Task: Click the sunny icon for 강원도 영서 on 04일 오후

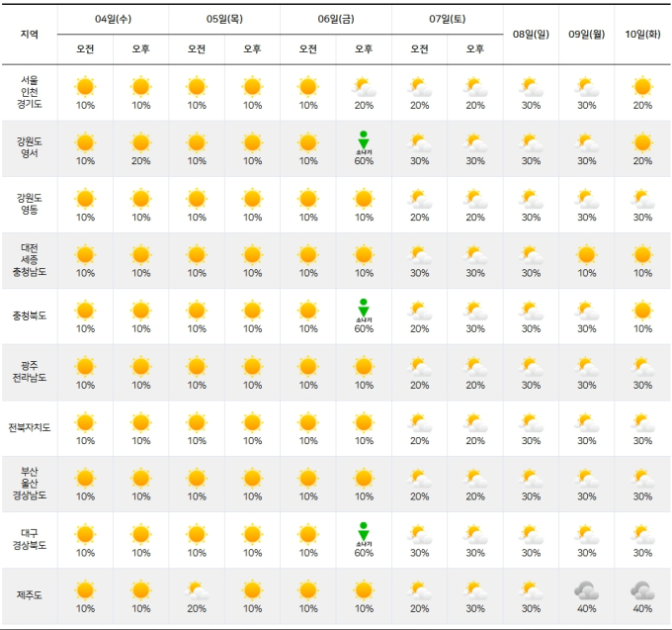Action: (x=141, y=142)
